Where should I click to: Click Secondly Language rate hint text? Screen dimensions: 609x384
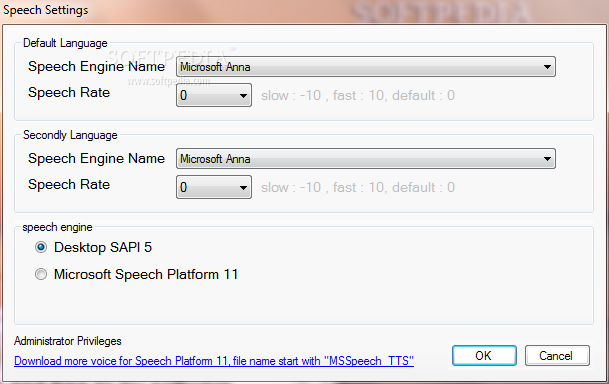coord(358,188)
